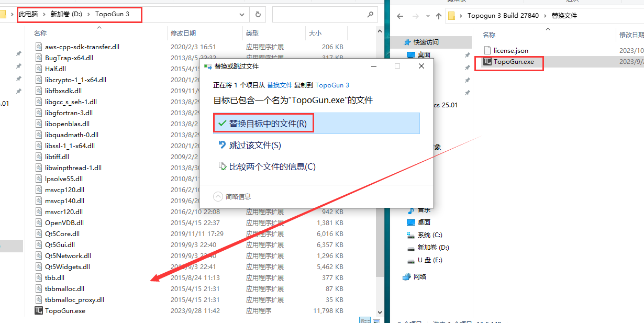Screen dimensions: 644x323
Task: Click the libopenblas.dll file icon
Action: click(x=38, y=124)
